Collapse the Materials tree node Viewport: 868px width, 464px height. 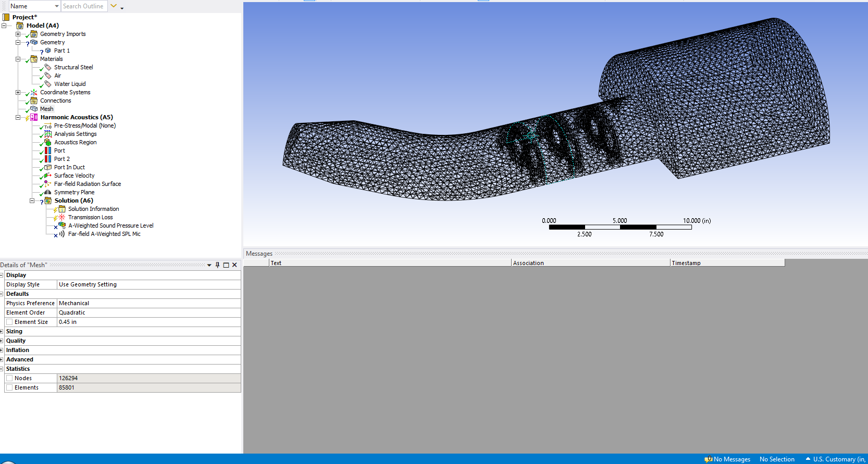point(18,59)
